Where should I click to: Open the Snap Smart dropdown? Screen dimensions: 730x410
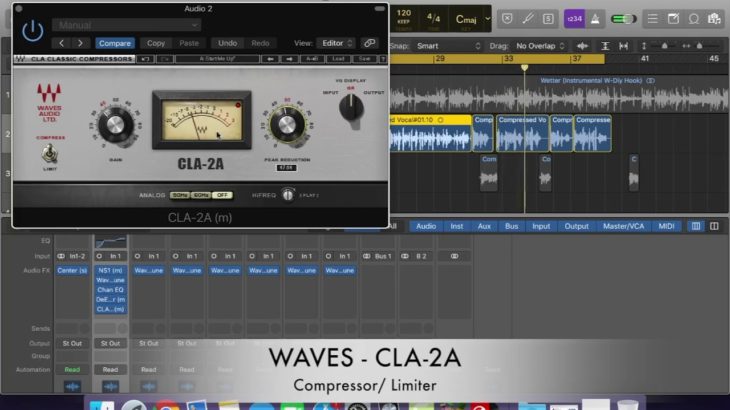coord(448,46)
